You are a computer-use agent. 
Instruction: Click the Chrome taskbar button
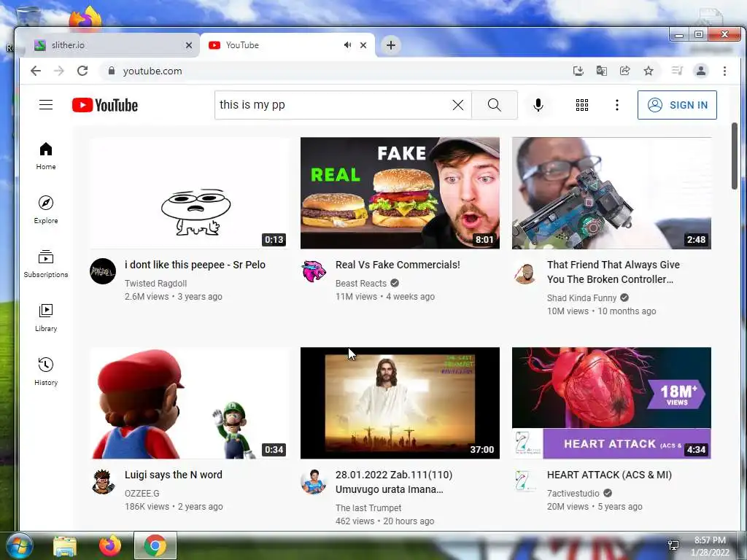tap(155, 545)
